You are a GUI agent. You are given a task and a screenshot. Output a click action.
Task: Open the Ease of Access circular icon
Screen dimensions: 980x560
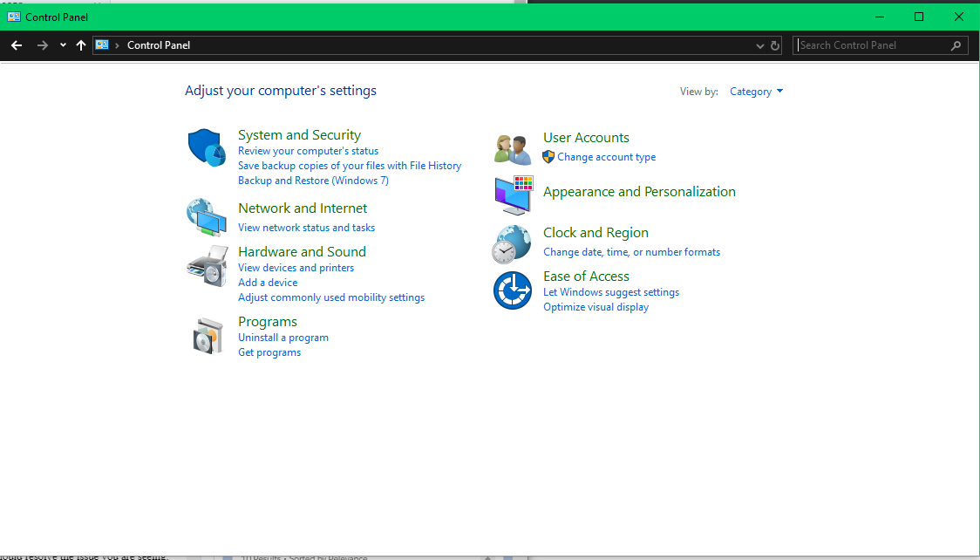(x=513, y=290)
